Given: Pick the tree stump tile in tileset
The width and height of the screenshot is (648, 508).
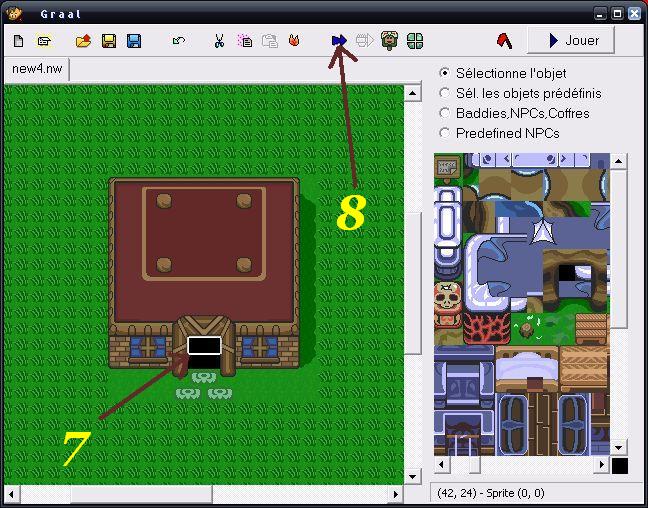Looking at the screenshot, I should point(526,329).
